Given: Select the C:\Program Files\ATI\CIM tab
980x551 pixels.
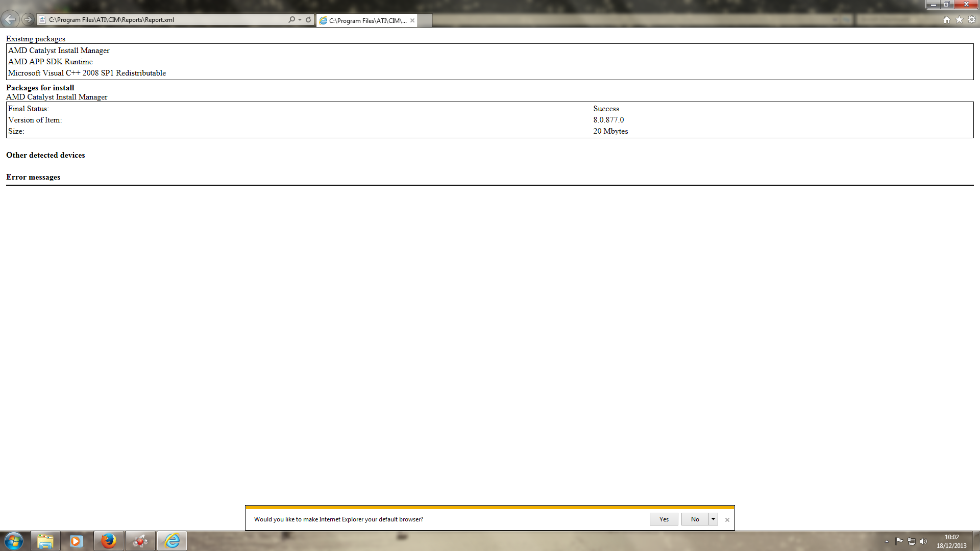Looking at the screenshot, I should click(x=367, y=20).
